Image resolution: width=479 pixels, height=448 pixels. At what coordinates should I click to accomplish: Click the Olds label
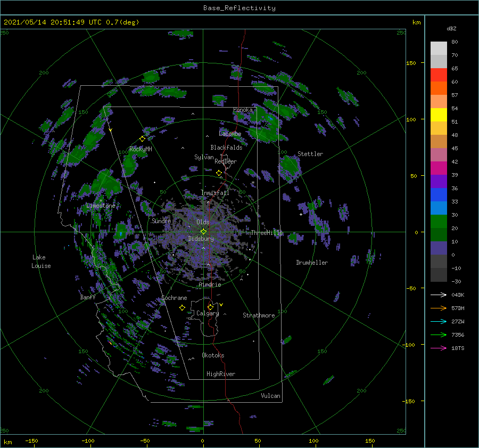point(203,222)
